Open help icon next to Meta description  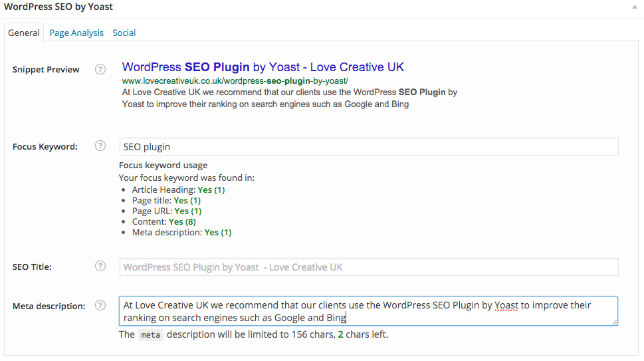[100, 305]
